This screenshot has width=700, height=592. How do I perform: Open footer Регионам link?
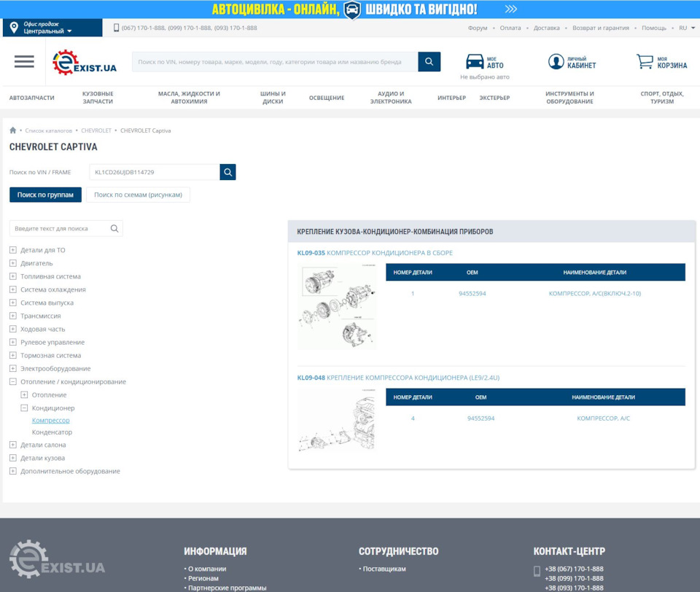coord(203,578)
